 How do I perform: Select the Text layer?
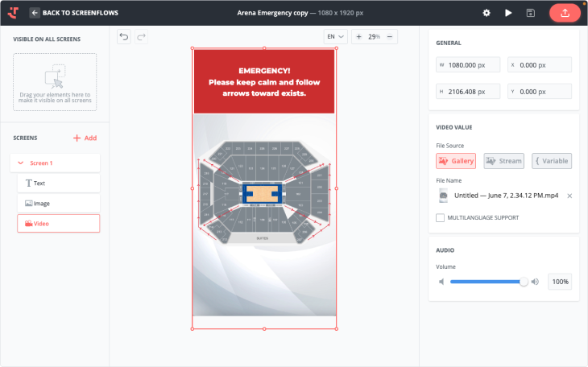coord(59,183)
